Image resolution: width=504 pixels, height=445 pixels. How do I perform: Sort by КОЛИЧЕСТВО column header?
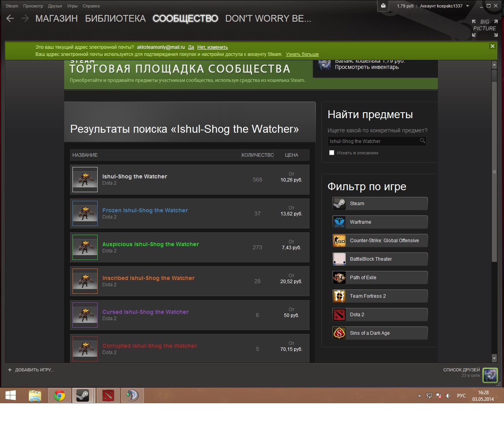pos(258,155)
